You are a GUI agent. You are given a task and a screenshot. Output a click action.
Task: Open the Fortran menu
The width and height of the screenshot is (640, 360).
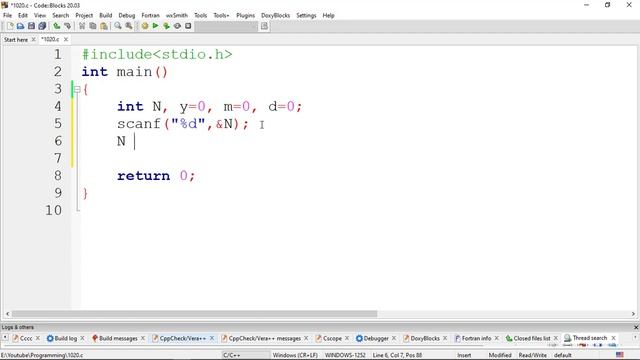pos(151,16)
